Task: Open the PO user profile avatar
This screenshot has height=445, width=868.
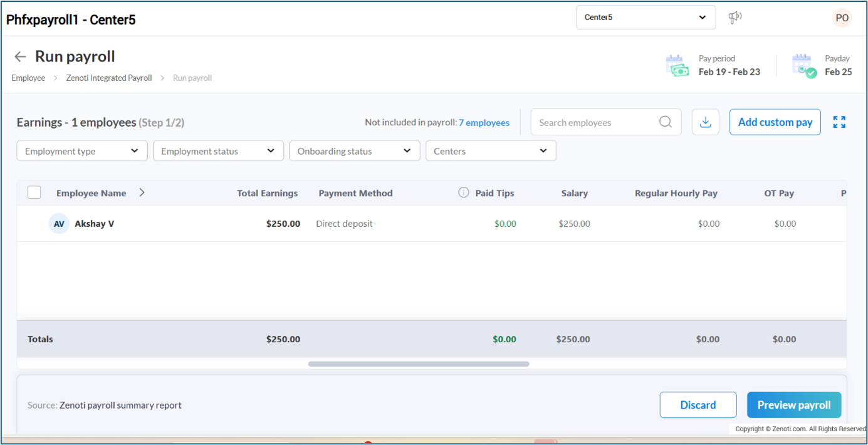Action: tap(842, 18)
